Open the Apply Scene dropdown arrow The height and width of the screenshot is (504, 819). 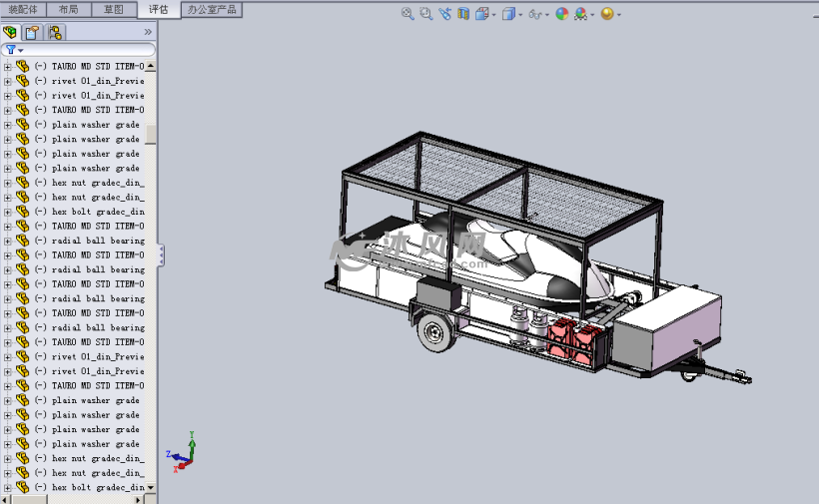tap(592, 15)
